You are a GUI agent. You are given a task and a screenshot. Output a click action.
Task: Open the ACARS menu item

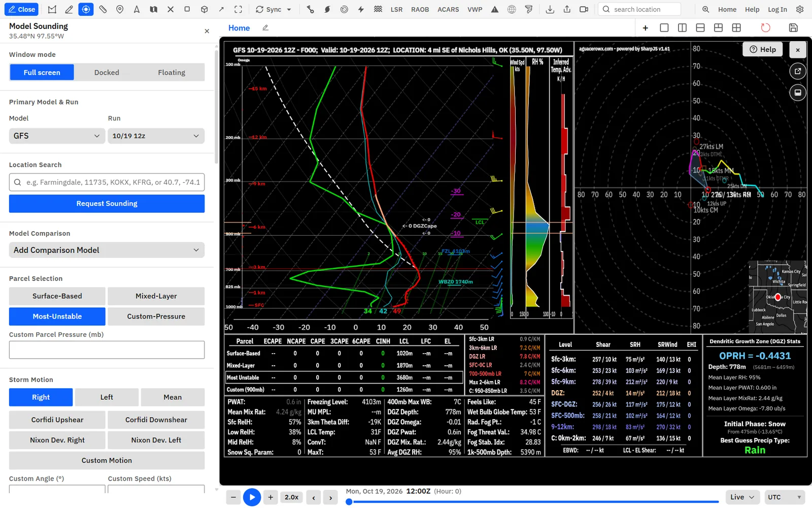tap(448, 9)
